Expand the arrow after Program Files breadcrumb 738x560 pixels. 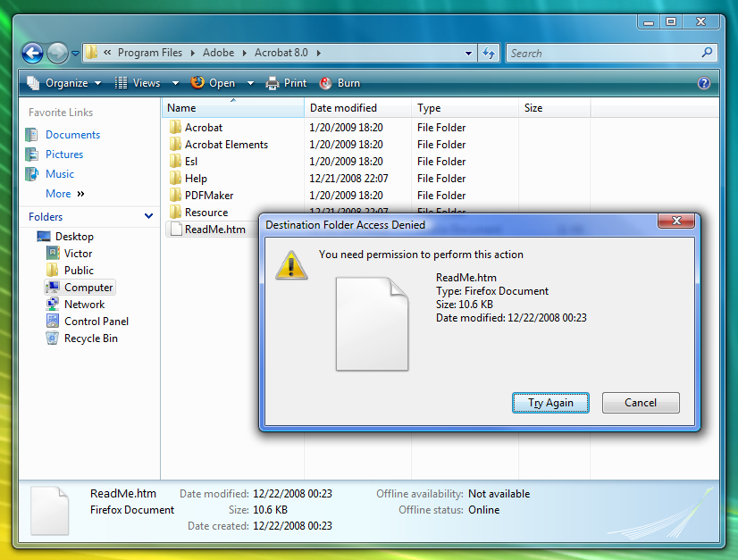[192, 54]
